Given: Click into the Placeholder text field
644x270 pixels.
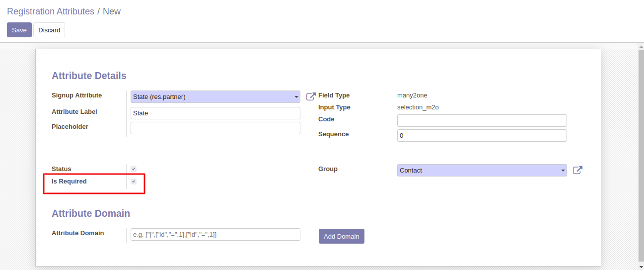Looking at the screenshot, I should tap(215, 128).
